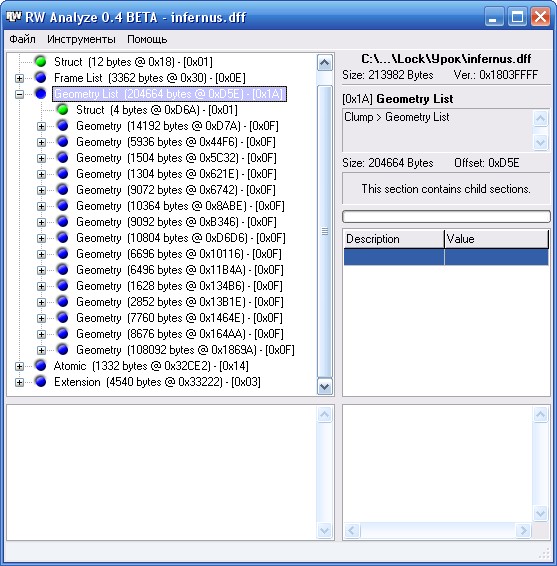The height and width of the screenshot is (566, 557).
Task: Click the tree panel vertical scrollbar thumb
Action: (325, 231)
